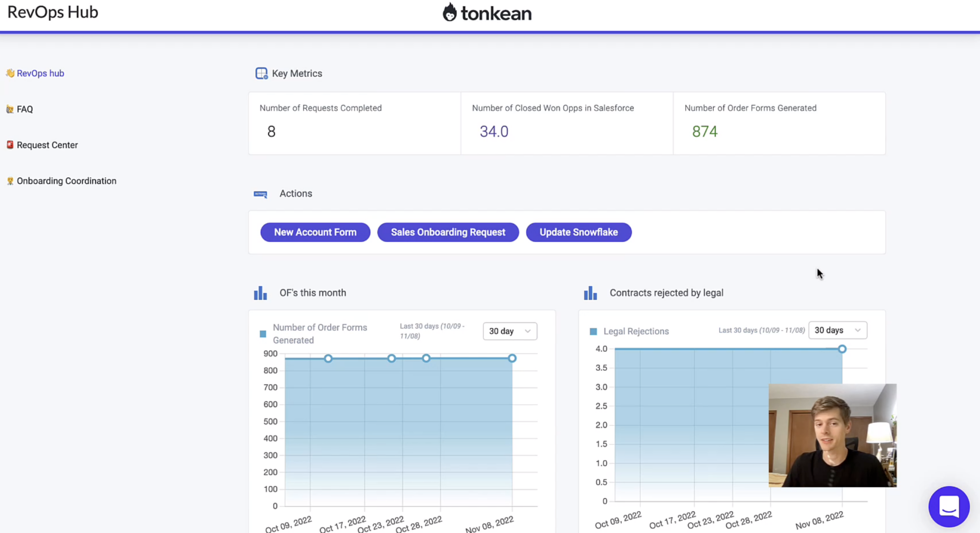This screenshot has height=533, width=980.
Task: Click the red Request Center icon
Action: coord(10,144)
